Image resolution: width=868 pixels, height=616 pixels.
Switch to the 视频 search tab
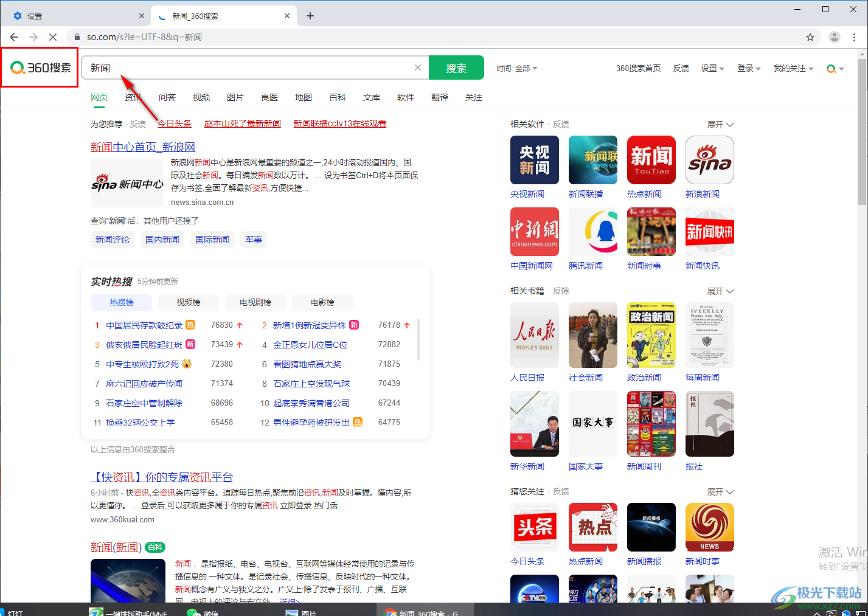point(201,97)
